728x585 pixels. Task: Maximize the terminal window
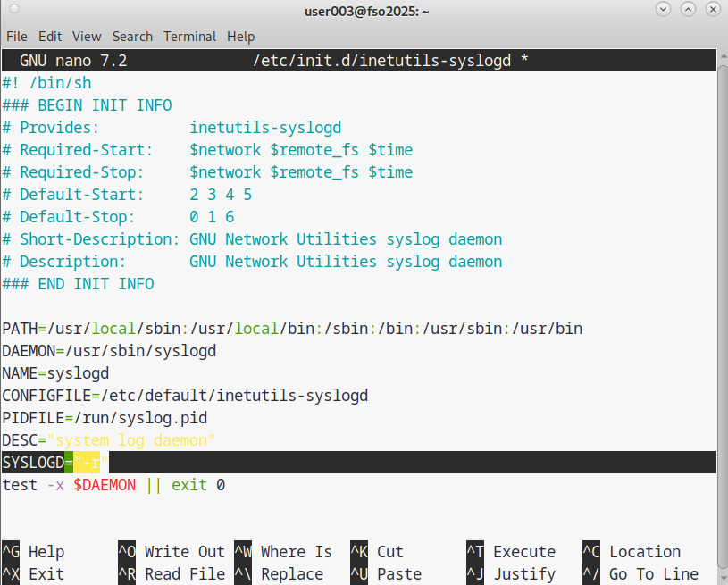(x=686, y=11)
